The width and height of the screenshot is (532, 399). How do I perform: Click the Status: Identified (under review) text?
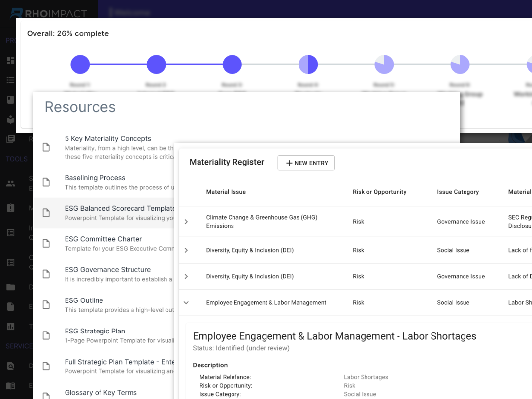[241, 348]
